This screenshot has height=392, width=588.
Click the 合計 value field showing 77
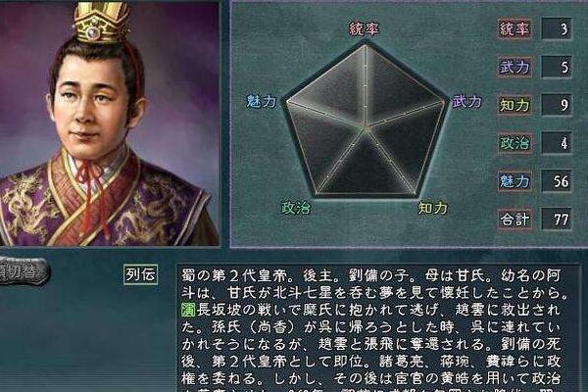coord(557,220)
